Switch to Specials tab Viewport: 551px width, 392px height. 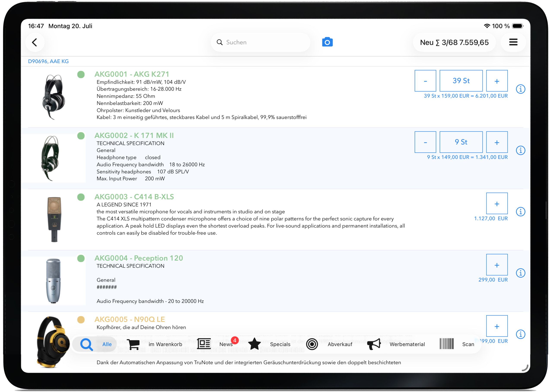coord(280,344)
